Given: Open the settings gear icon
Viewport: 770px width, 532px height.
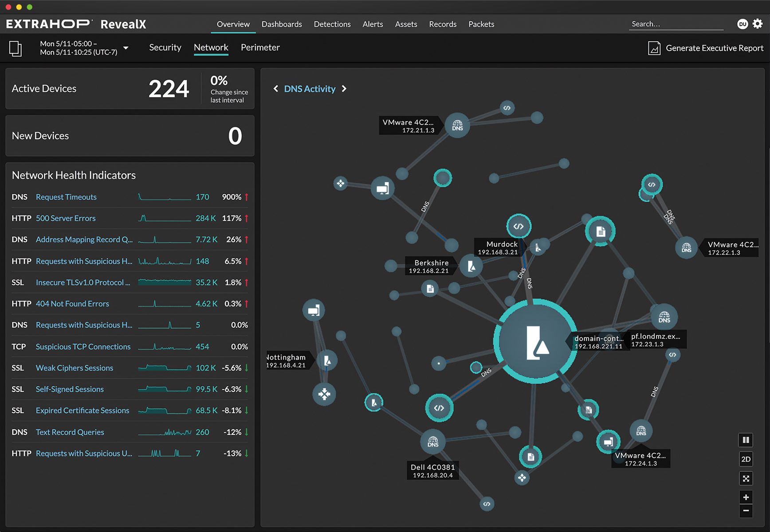Looking at the screenshot, I should [x=758, y=24].
